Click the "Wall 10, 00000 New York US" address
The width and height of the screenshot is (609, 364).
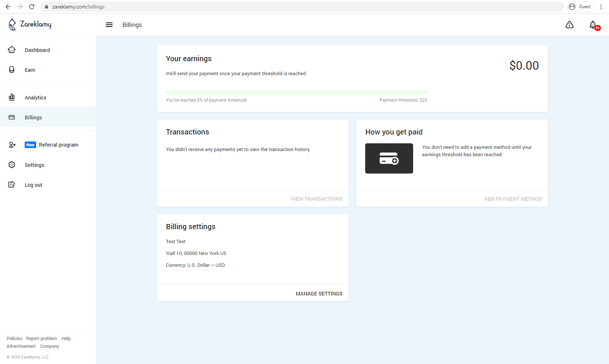click(x=196, y=253)
